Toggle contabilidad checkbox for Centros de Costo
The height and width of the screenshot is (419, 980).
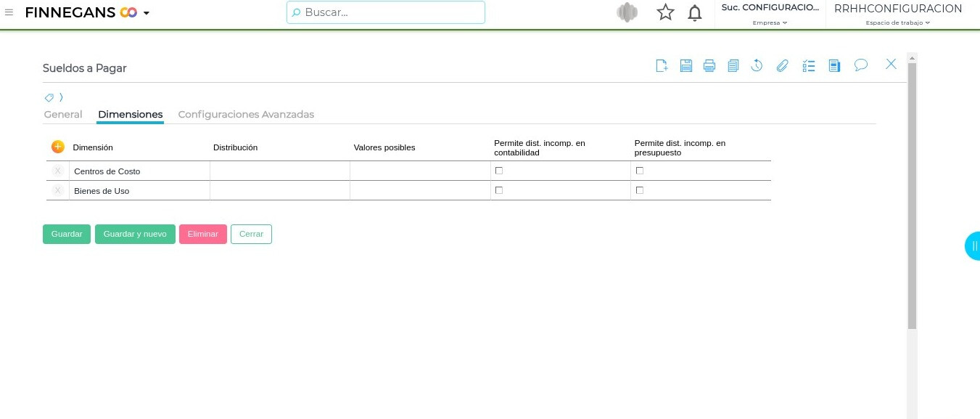tap(498, 171)
